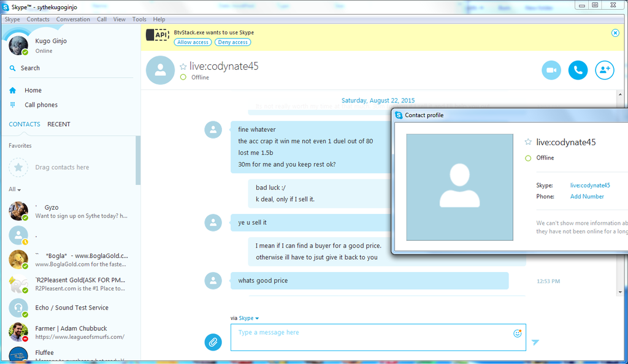This screenshot has width=628, height=364.
Task: Open the via Skype dropdown
Action: pyautogui.click(x=249, y=318)
